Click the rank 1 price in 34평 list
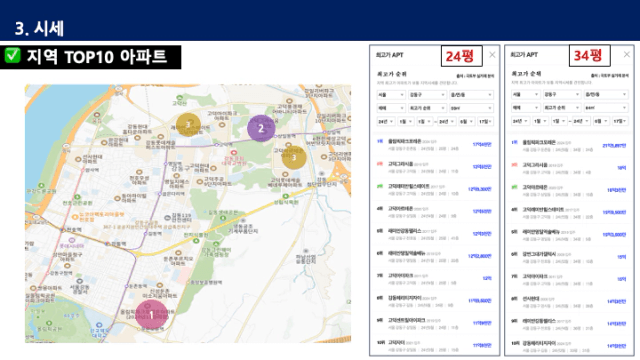The height and width of the screenshot is (360, 640). 614,146
